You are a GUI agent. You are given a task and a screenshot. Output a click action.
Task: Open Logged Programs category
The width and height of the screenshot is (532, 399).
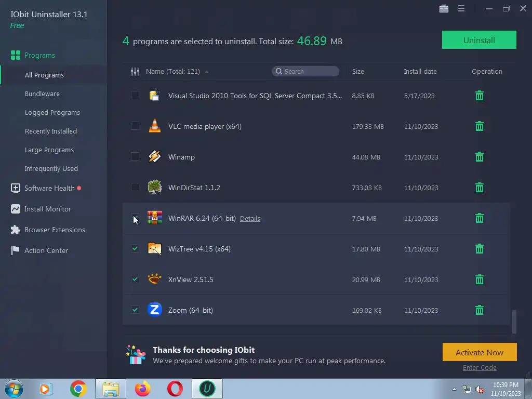(x=52, y=112)
